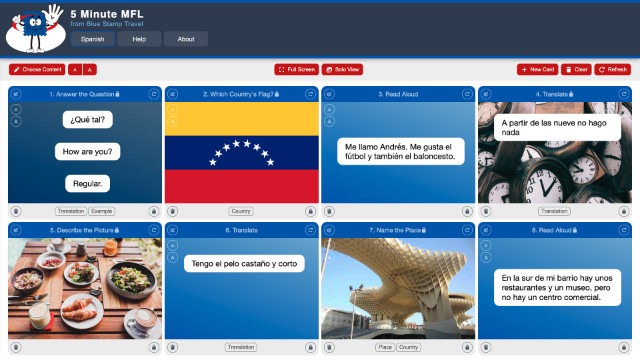640x360 pixels.
Task: Toggle the lock on Which Country's Flag card
Action: pos(311,211)
